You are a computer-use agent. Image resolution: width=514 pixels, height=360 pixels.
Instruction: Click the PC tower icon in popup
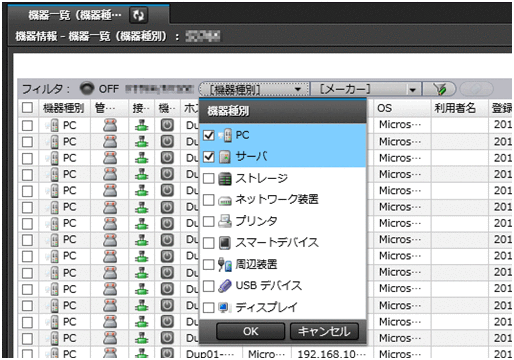225,135
